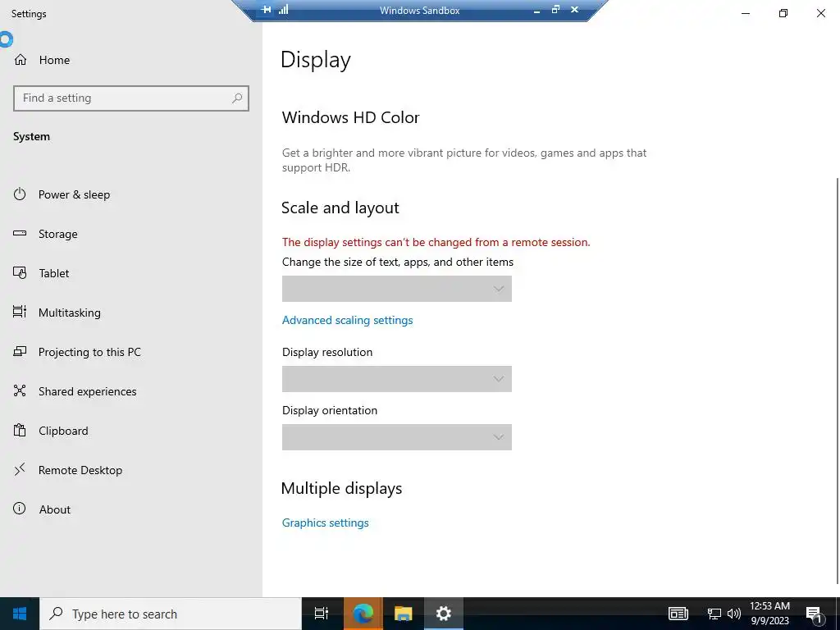Launch Microsoft Edge from the taskbar
This screenshot has height=630, width=840.
click(x=363, y=614)
